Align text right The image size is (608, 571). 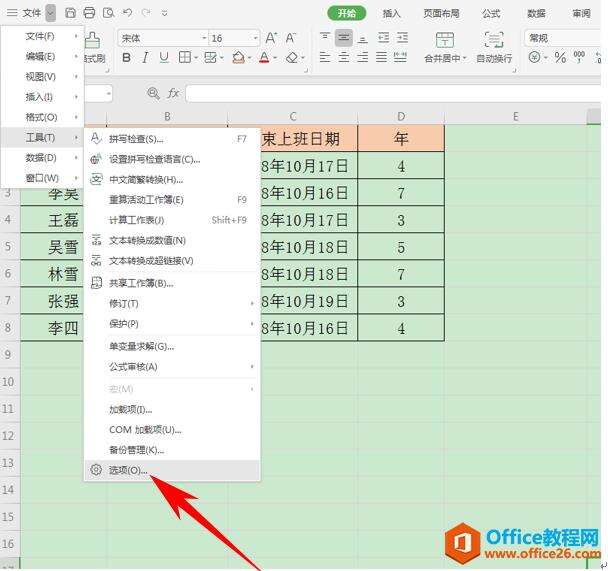(x=363, y=58)
